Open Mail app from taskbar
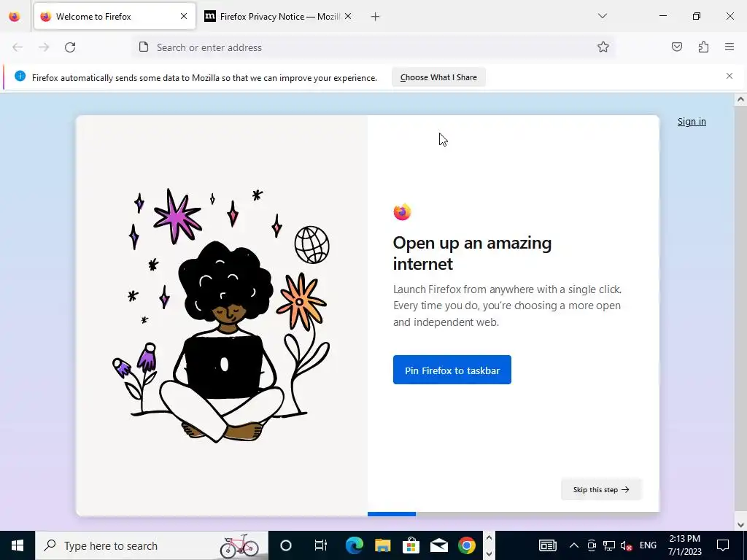 click(x=438, y=545)
